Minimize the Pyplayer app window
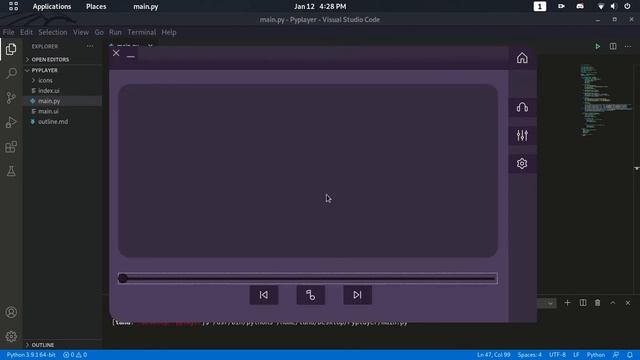This screenshot has width=640, height=360. pos(131,56)
